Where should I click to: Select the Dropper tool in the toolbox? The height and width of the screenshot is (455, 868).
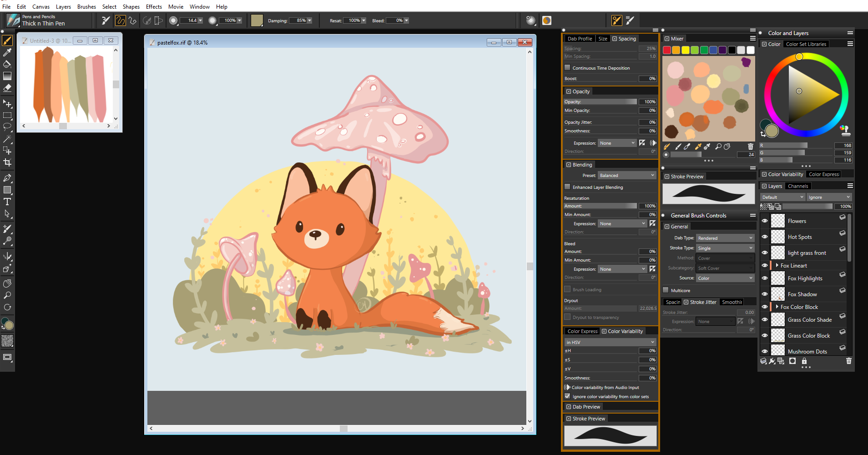coord(7,52)
